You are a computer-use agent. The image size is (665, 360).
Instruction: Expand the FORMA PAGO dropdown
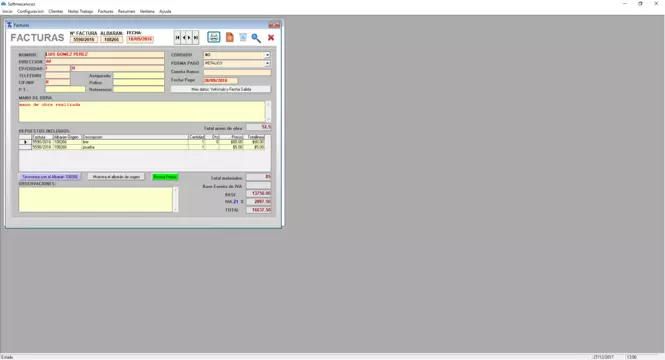(x=267, y=63)
